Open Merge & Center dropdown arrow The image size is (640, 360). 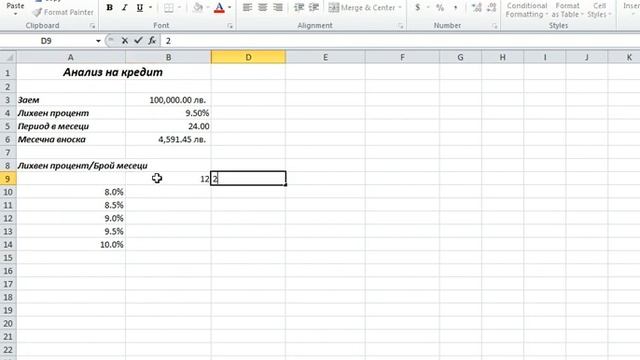400,7
